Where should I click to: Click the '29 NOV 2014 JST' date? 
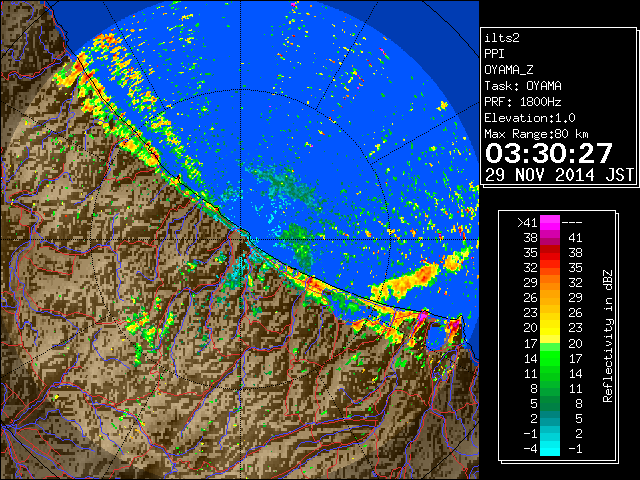(559, 175)
